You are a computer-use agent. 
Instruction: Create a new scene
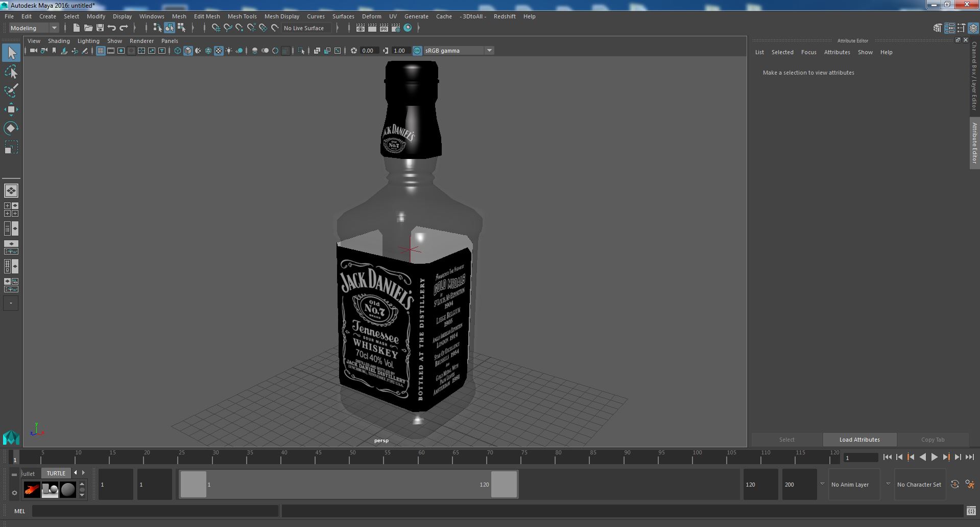point(77,28)
